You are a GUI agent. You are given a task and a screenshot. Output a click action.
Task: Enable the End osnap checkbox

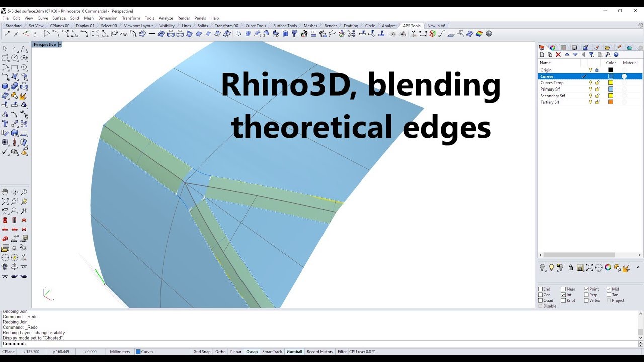click(x=541, y=289)
